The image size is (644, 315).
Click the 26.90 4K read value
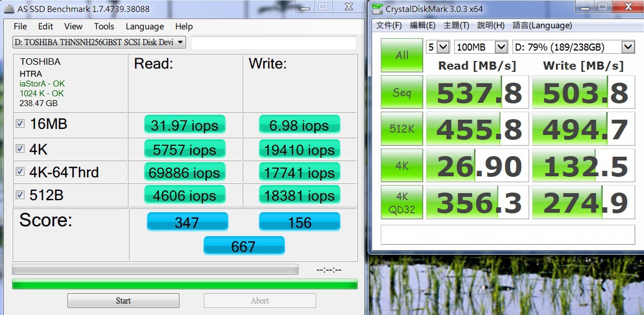(x=478, y=165)
